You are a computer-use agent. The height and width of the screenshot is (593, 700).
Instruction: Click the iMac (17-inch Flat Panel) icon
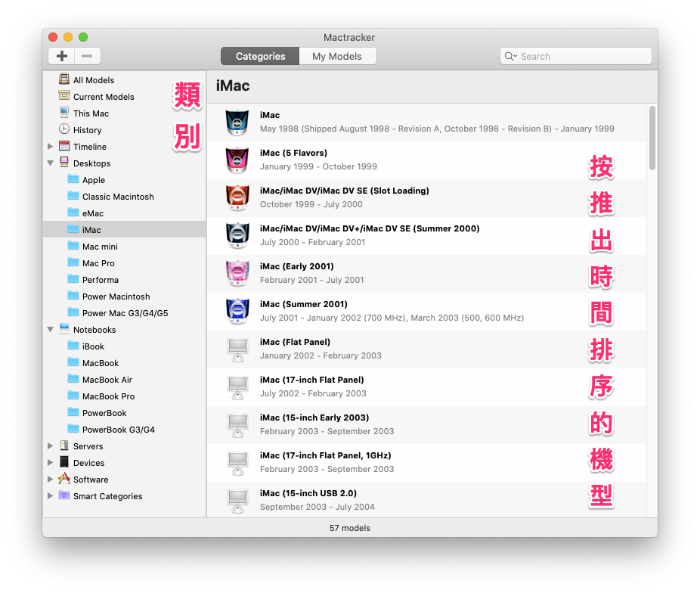[237, 387]
